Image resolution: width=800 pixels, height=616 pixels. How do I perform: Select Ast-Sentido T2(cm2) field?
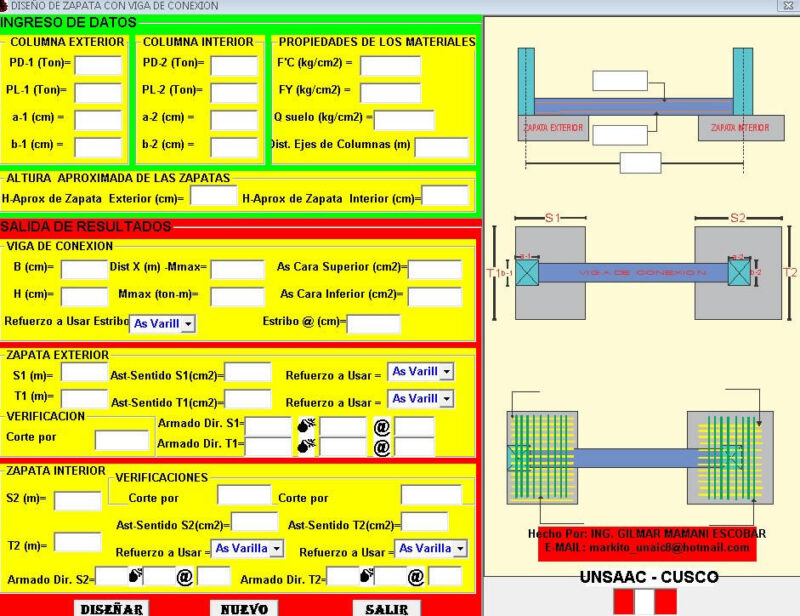point(425,522)
